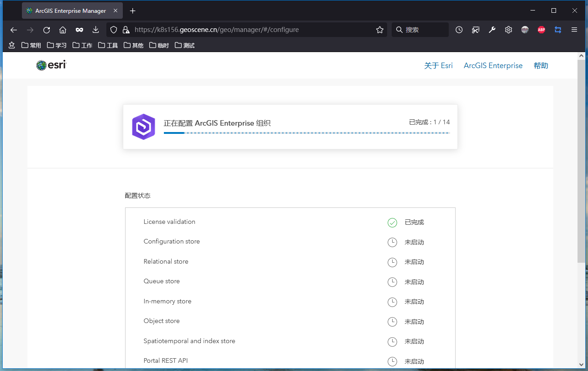This screenshot has height=371, width=588.
Task: Select the Configuration store row label
Action: [x=172, y=241]
